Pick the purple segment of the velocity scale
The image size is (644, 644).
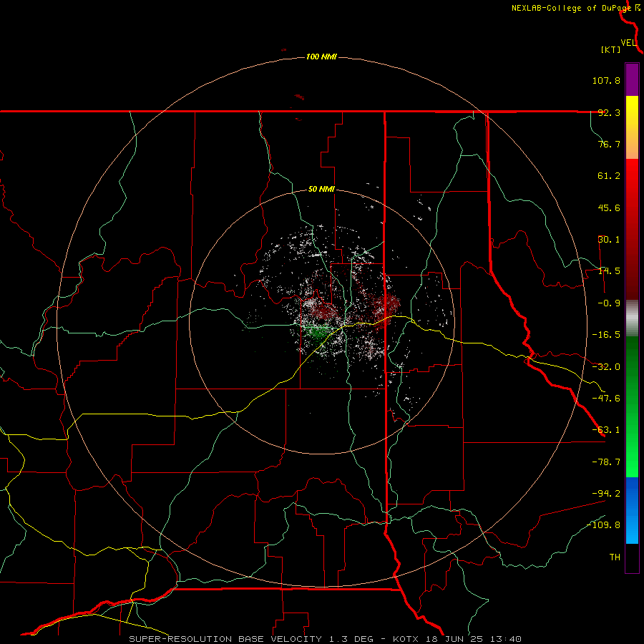[632, 79]
